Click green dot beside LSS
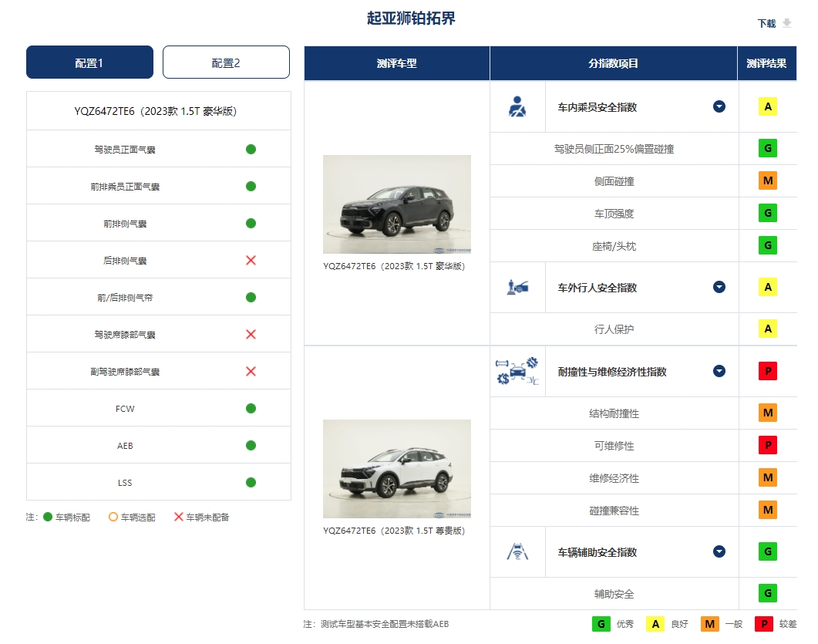Screen dimensions: 818x644 251,483
